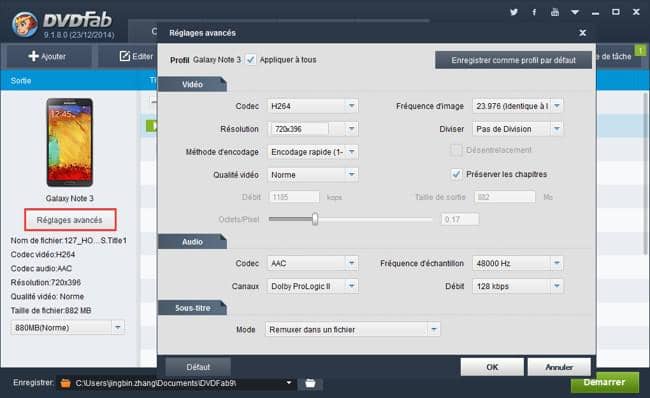Toggle the Désentrelacement checkbox

pyautogui.click(x=456, y=150)
